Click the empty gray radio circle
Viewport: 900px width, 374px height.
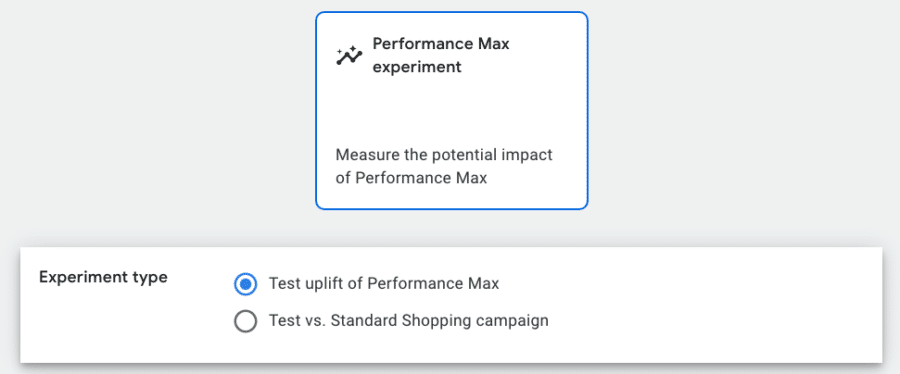click(x=246, y=321)
